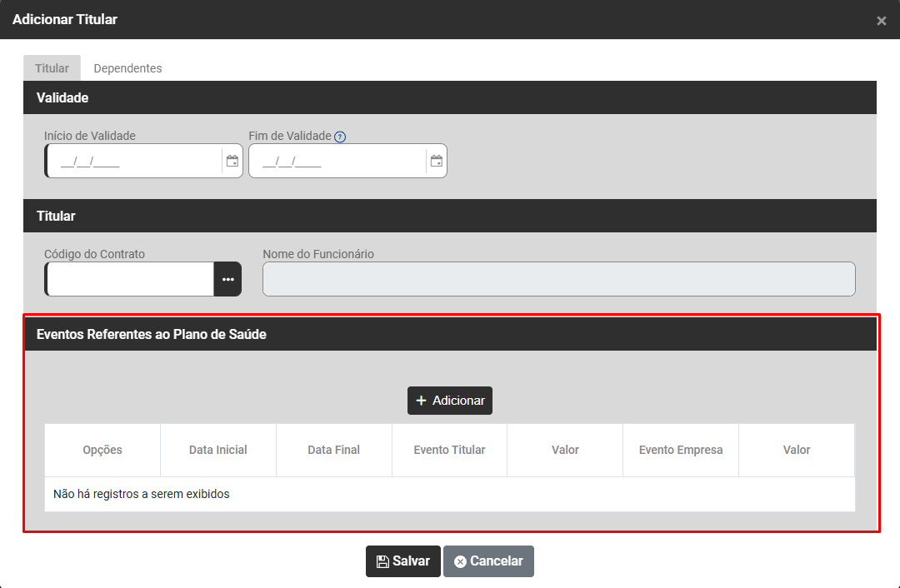Viewport: 900px width, 588px height.
Task: Click the Evento Titular column header
Action: (x=449, y=450)
